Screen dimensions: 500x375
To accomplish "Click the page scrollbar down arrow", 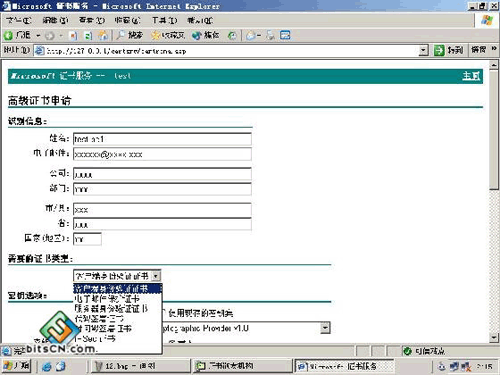I will (494, 338).
